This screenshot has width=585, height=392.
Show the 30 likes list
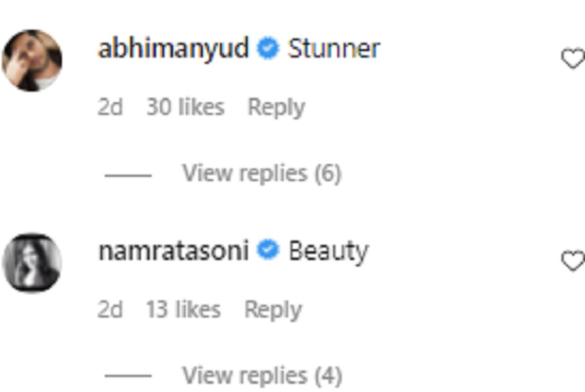pyautogui.click(x=185, y=107)
